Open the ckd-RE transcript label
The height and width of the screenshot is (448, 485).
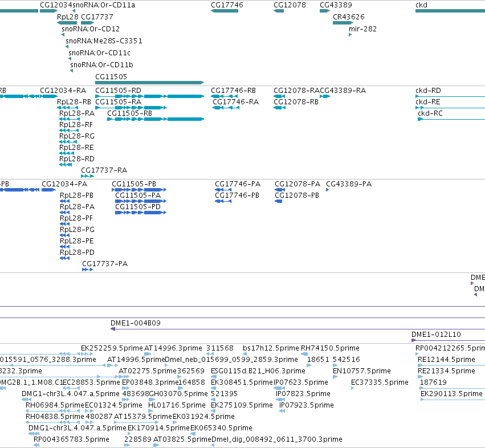click(x=428, y=102)
